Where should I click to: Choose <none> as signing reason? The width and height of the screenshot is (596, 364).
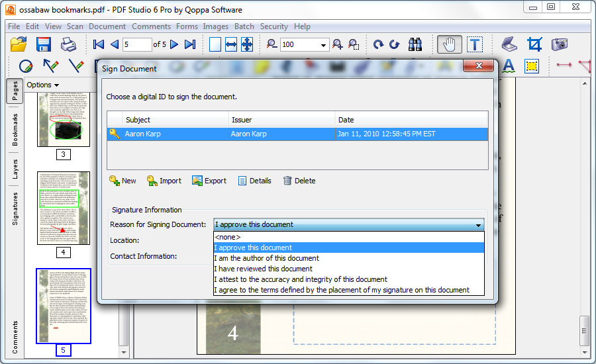point(348,237)
